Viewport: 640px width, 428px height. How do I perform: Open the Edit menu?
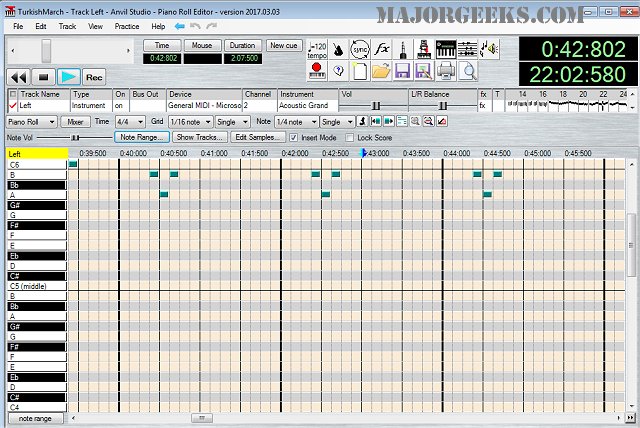tap(40, 27)
